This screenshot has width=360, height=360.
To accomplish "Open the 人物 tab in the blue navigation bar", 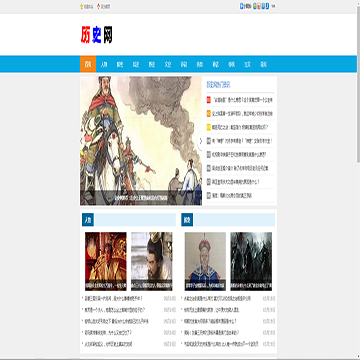I will coord(104,64).
